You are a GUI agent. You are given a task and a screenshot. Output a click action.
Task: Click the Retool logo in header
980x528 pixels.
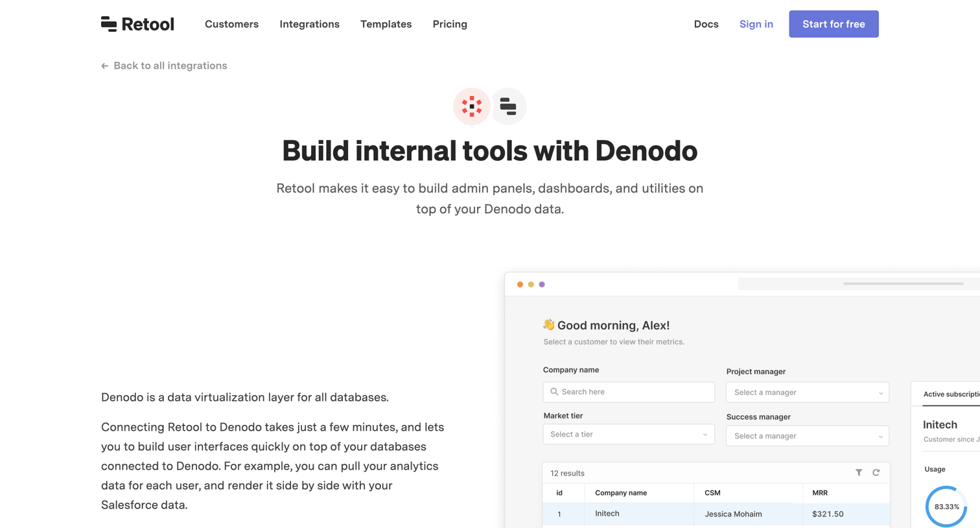point(137,24)
